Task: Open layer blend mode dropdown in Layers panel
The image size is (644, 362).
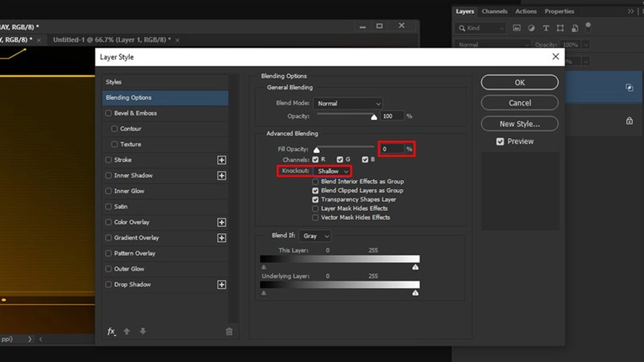Action: click(x=493, y=45)
